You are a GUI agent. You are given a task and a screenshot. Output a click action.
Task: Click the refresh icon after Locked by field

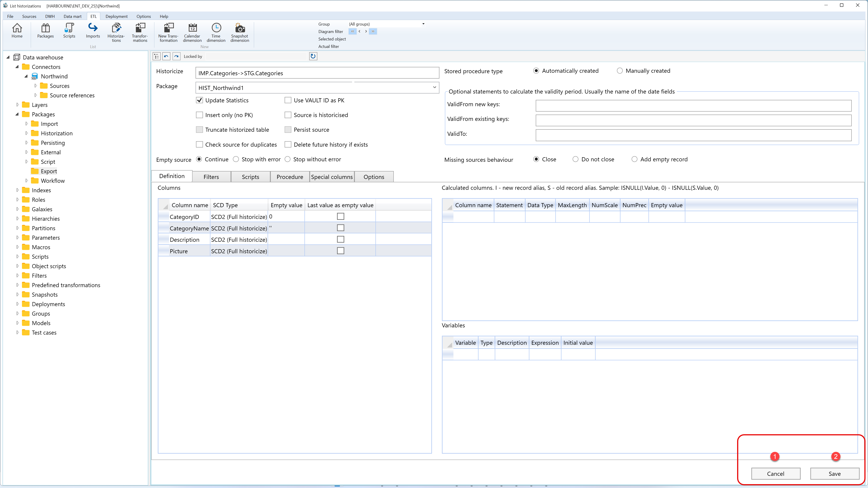point(313,56)
